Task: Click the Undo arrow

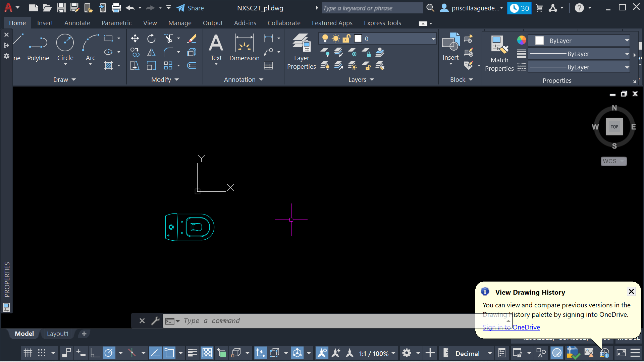Action: click(x=130, y=8)
